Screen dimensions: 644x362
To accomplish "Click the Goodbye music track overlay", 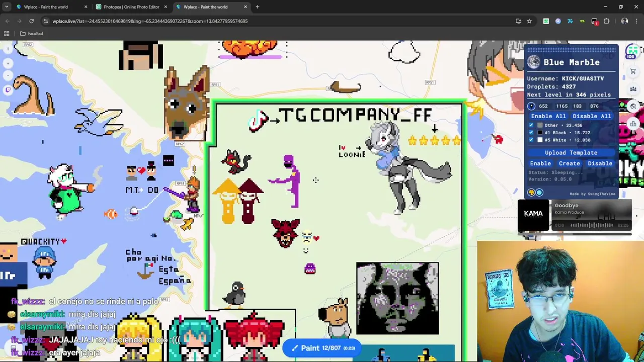I will (575, 216).
